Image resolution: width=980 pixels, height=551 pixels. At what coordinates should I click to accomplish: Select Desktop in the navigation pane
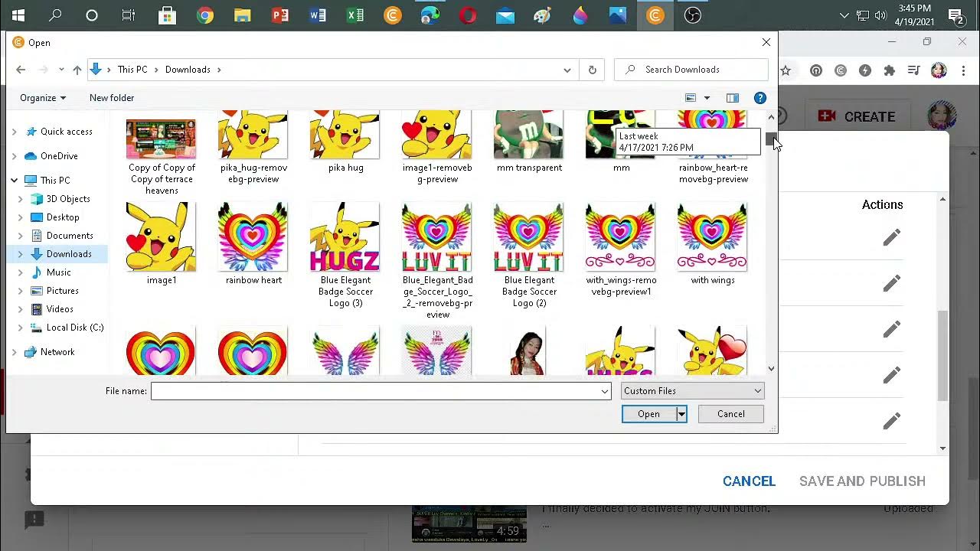[x=63, y=217]
